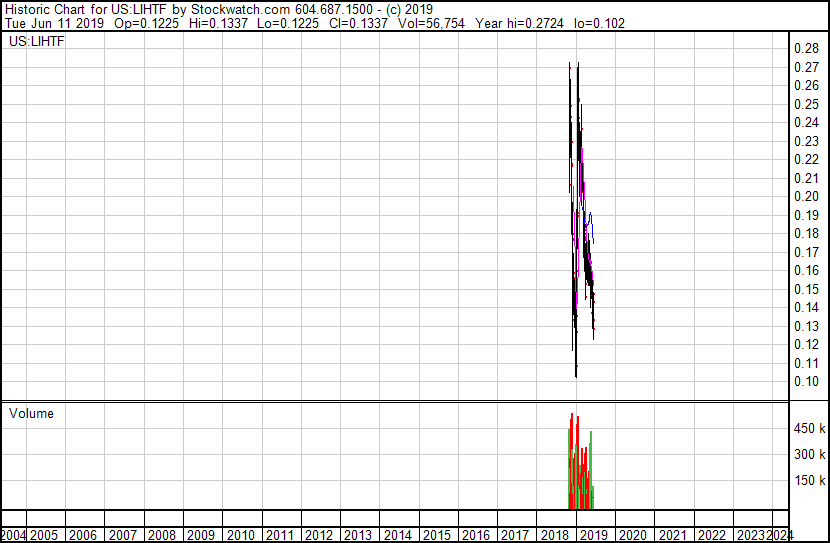Select the 2018 year label on timeline
Screen dimensions: 830x543
click(555, 535)
